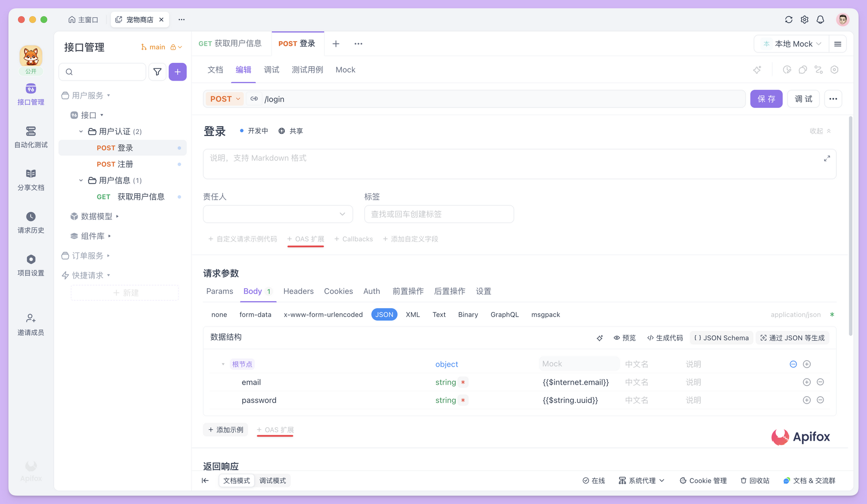This screenshot has height=504, width=867.
Task: Click the 添加示例 button
Action: (225, 429)
